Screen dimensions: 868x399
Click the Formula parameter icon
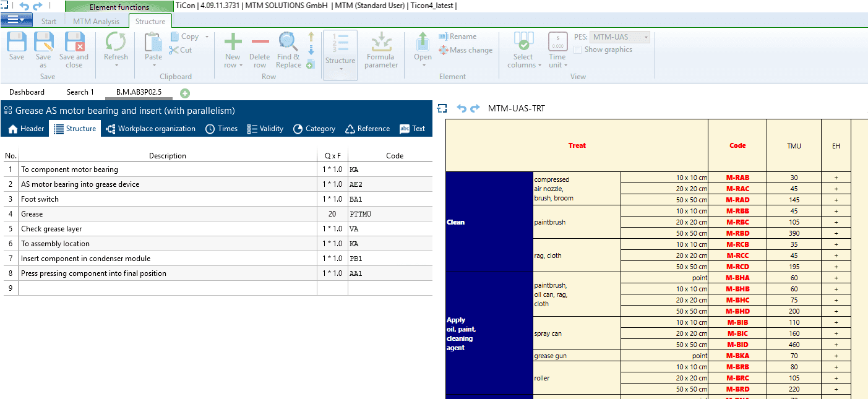point(381,43)
